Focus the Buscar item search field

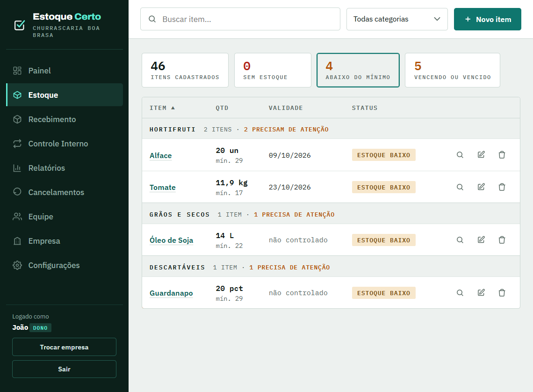pos(240,19)
